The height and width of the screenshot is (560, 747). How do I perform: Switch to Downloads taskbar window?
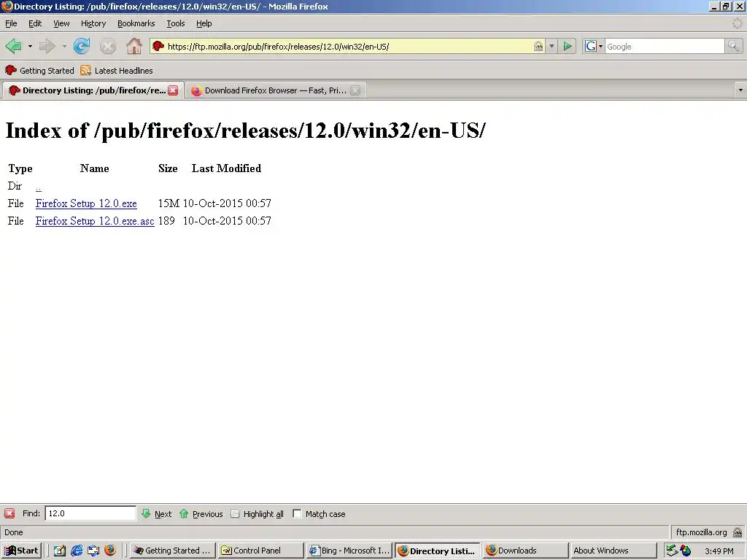tap(525, 551)
